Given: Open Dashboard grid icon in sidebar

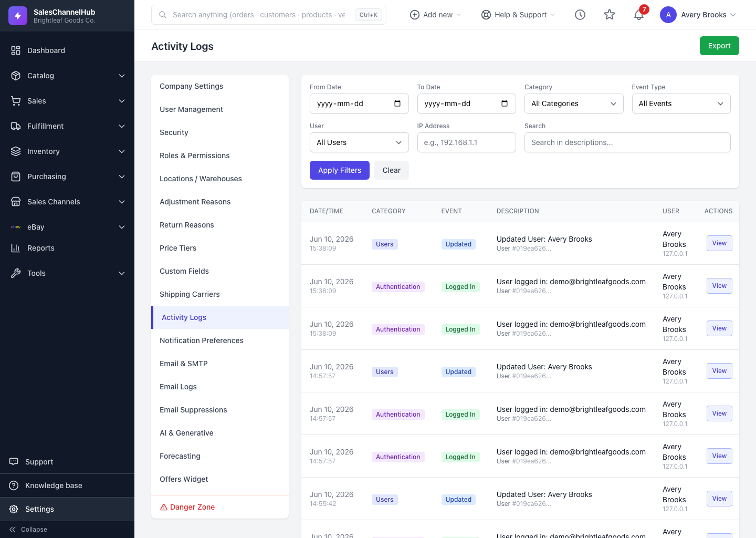Looking at the screenshot, I should pyautogui.click(x=16, y=50).
